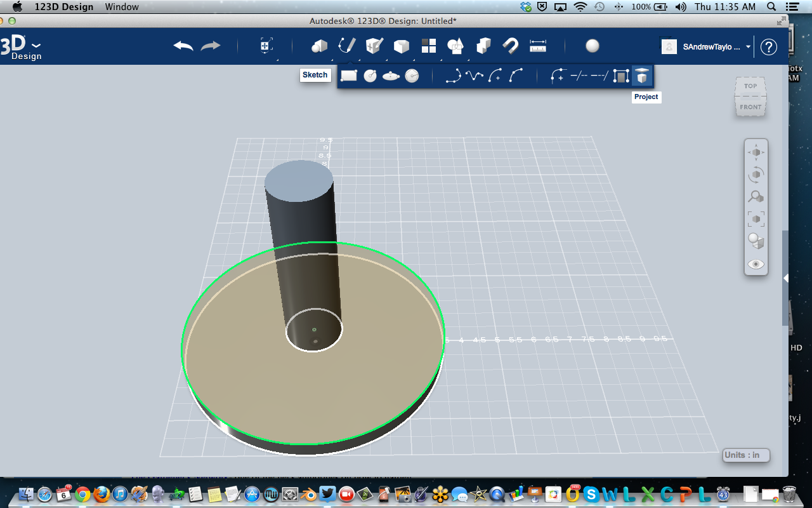The image size is (812, 508).
Task: Activate the Orbit view control
Action: [x=756, y=175]
